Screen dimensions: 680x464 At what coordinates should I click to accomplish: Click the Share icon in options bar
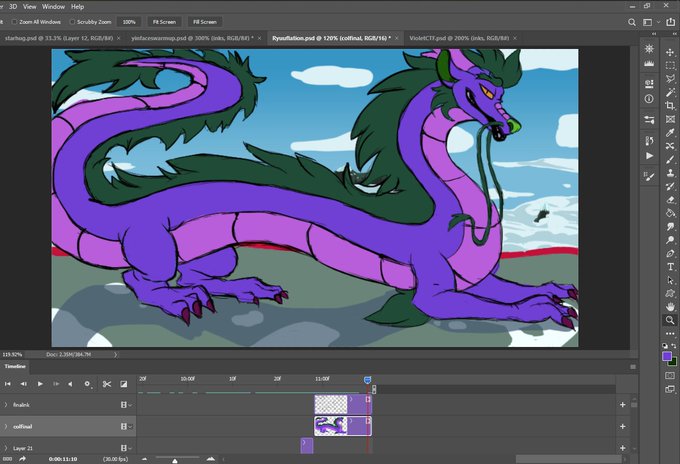click(671, 22)
